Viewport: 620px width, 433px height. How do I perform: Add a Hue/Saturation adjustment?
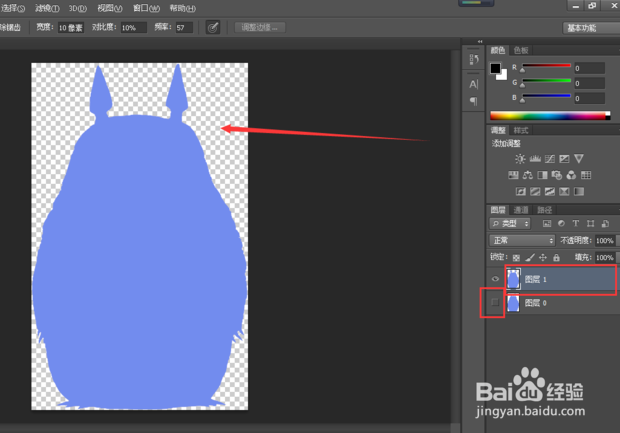coord(513,175)
